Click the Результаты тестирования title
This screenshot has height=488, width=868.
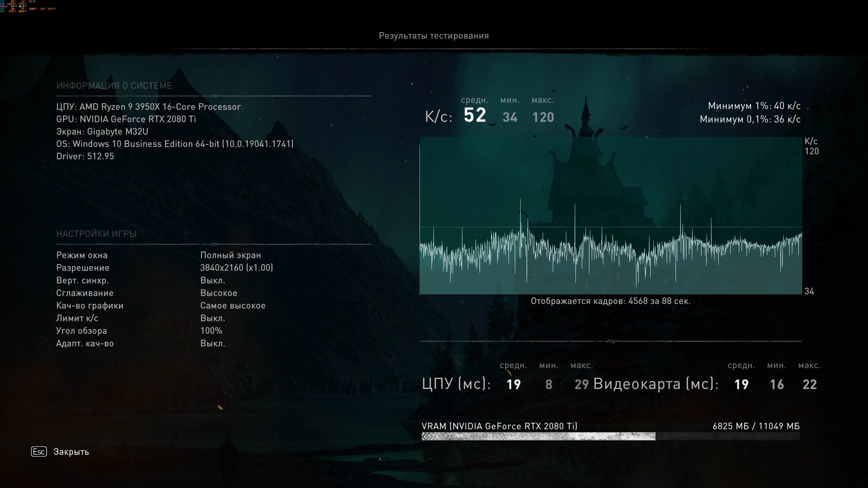(434, 36)
